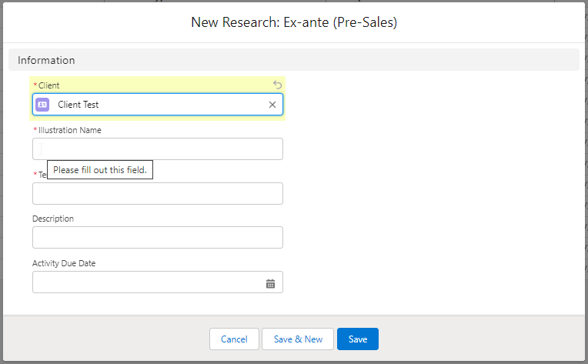Click the Client field label
Image resolution: width=588 pixels, height=364 pixels.
48,85
